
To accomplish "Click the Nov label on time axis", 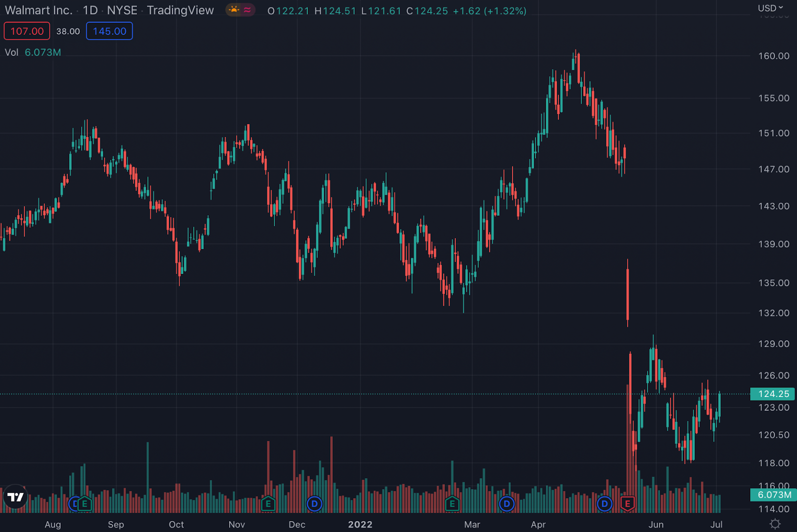I will [x=237, y=525].
